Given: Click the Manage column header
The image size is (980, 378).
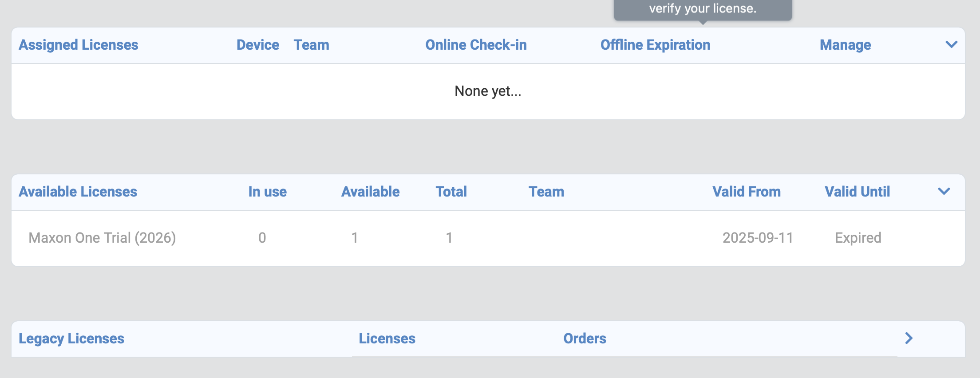Looking at the screenshot, I should click(845, 45).
